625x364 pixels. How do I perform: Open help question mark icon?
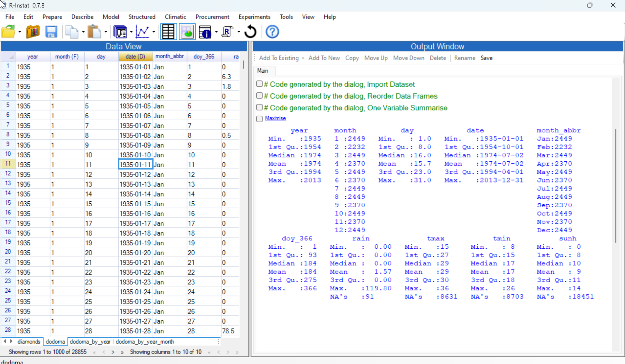point(272,32)
